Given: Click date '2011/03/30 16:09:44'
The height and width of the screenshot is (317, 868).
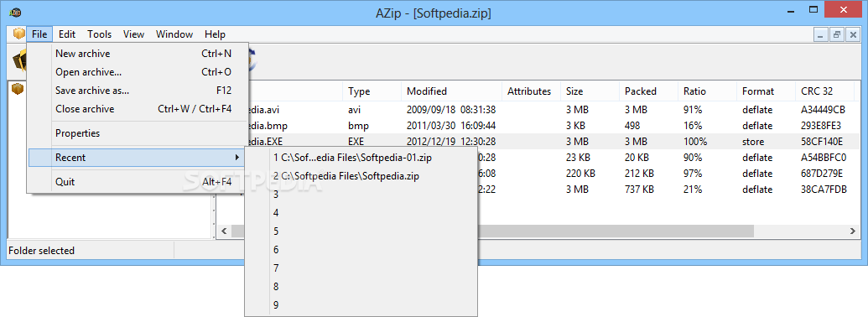Looking at the screenshot, I should coord(450,126).
